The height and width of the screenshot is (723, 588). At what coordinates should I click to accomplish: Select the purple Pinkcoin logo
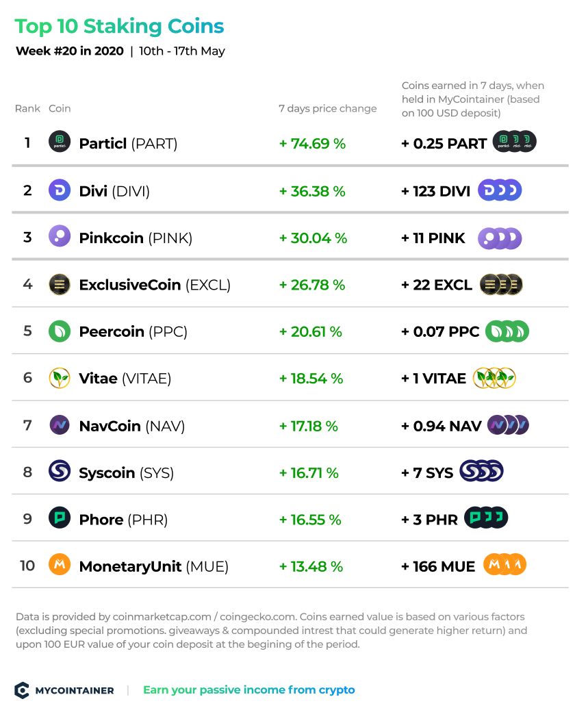[60, 236]
